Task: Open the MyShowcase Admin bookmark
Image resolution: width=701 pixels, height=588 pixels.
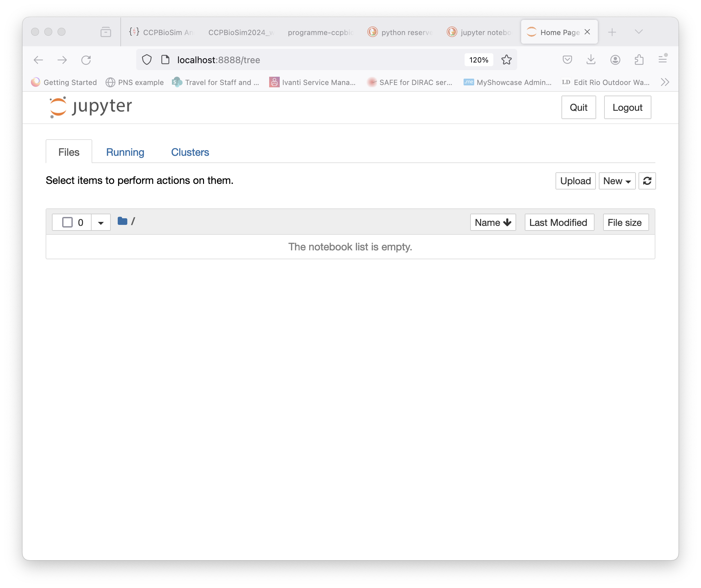Action: coord(507,82)
